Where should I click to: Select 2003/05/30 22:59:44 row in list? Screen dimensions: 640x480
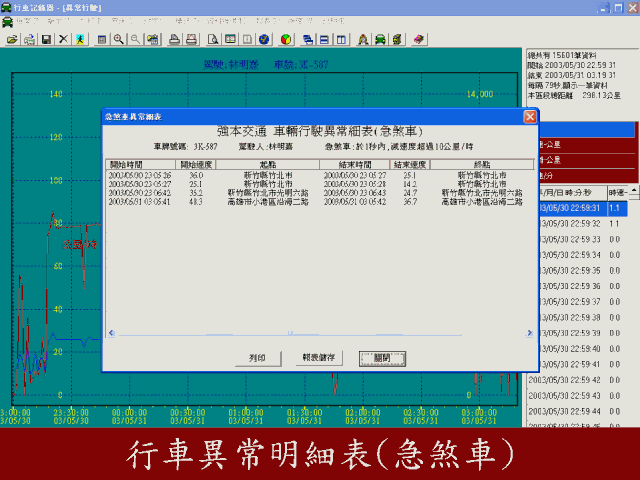(577, 411)
